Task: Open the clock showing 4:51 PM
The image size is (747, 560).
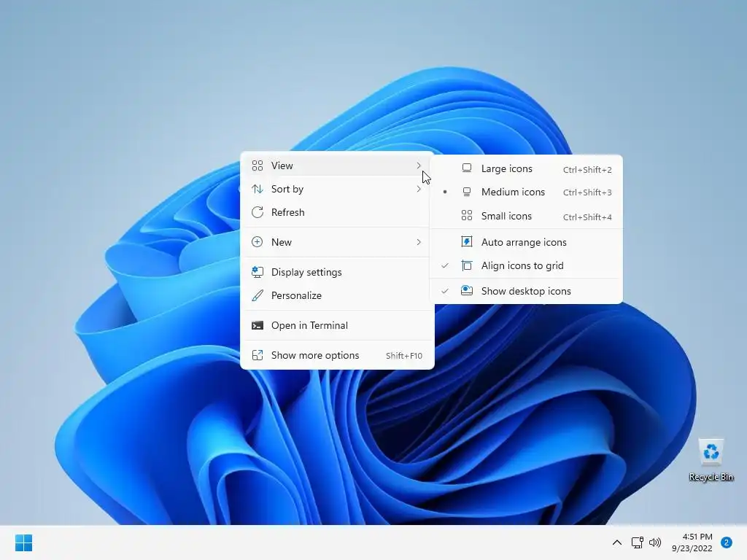Action: 692,542
